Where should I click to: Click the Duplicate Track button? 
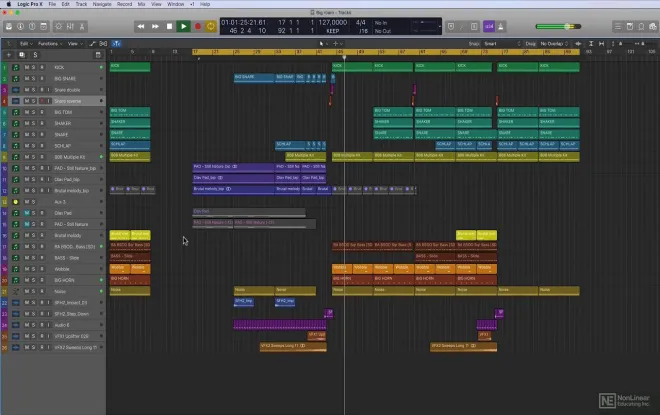tap(22, 55)
